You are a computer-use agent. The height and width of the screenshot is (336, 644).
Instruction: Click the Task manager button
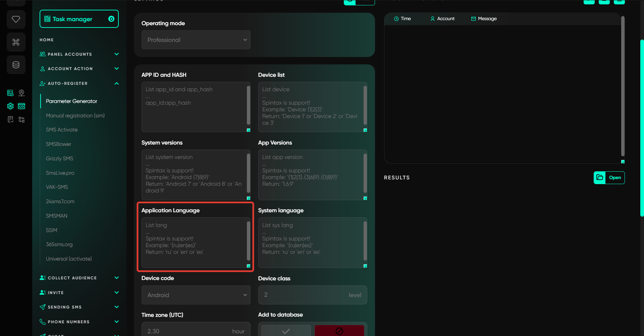coord(79,19)
